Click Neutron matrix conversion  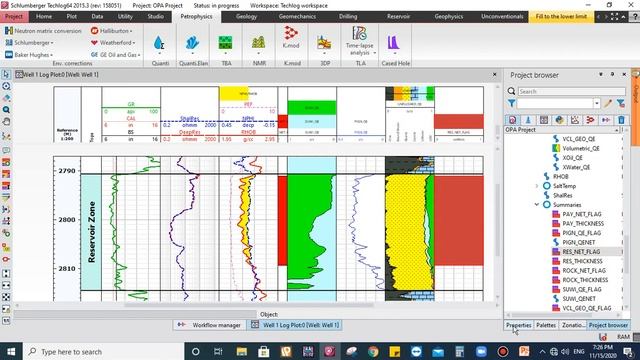43,31
